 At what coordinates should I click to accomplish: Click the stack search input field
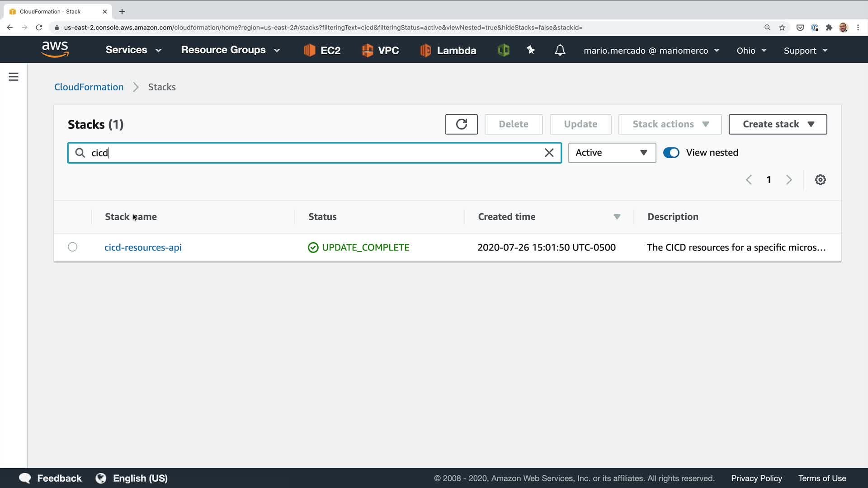pyautogui.click(x=312, y=153)
